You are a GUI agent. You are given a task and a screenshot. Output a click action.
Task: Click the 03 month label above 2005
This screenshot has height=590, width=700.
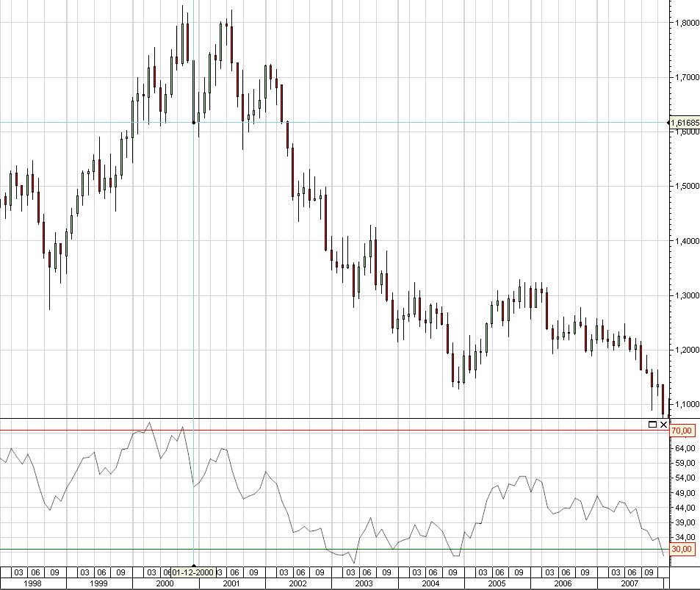coord(483,572)
